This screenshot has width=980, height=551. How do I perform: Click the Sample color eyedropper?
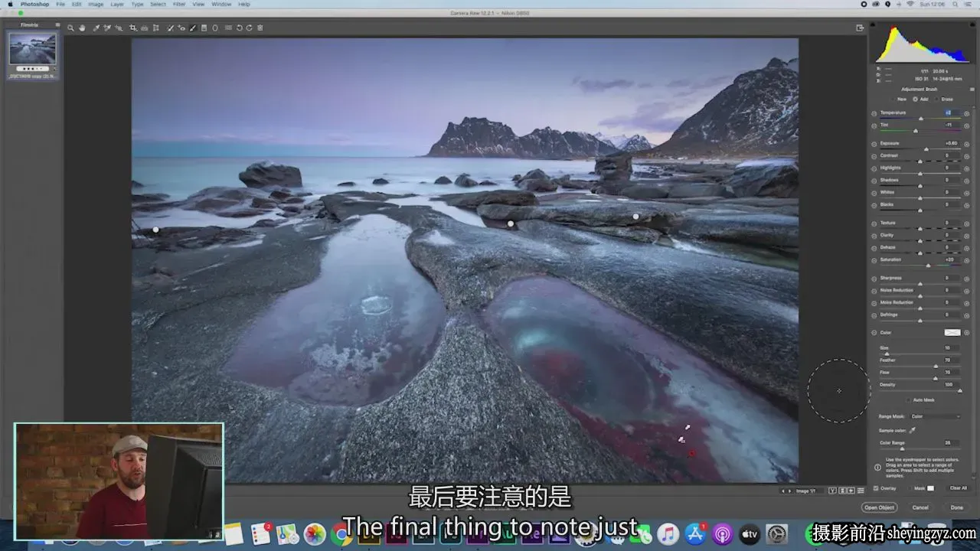pyautogui.click(x=913, y=430)
